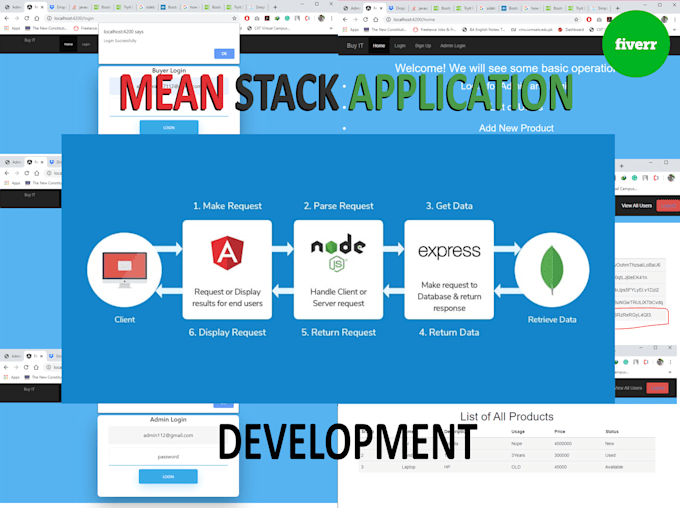Image resolution: width=680 pixels, height=508 pixels.
Task: Select Home in top-right Buy IT navbar
Action: (x=379, y=46)
